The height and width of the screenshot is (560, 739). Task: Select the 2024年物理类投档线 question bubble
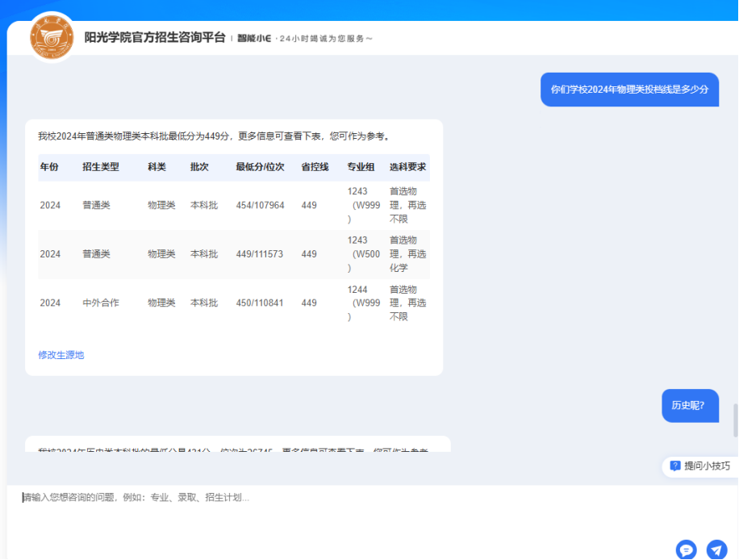[629, 90]
